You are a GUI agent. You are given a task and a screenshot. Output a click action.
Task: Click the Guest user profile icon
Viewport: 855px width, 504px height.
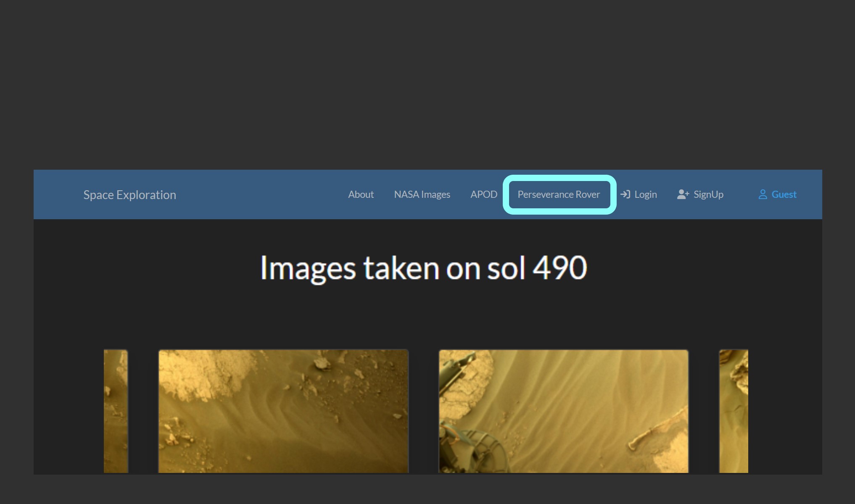[763, 194]
